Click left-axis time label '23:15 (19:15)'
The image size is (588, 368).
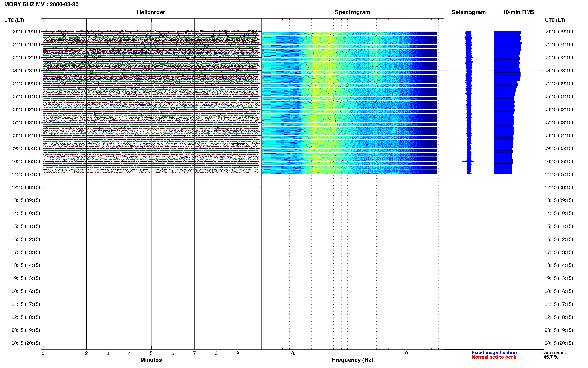[x=26, y=330]
